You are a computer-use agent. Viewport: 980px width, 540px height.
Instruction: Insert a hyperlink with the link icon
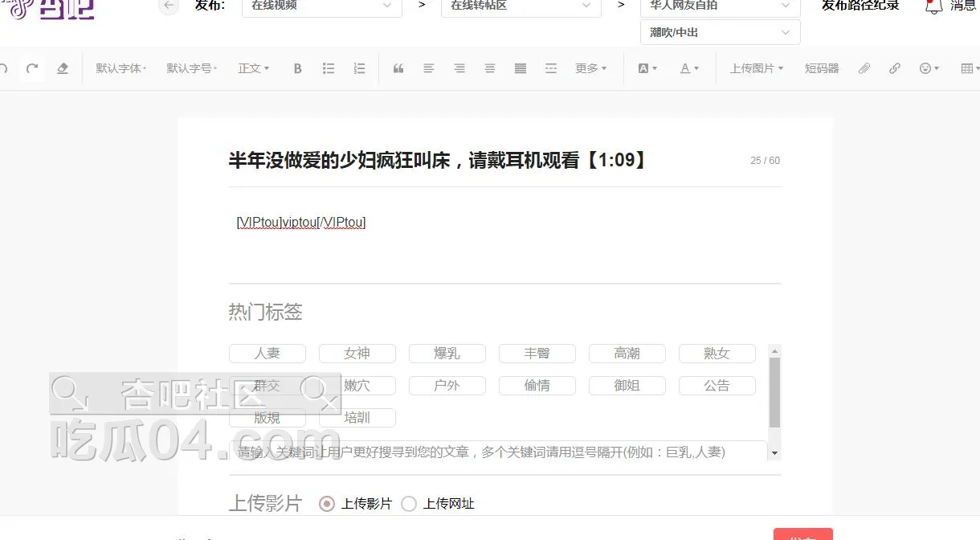(x=895, y=69)
